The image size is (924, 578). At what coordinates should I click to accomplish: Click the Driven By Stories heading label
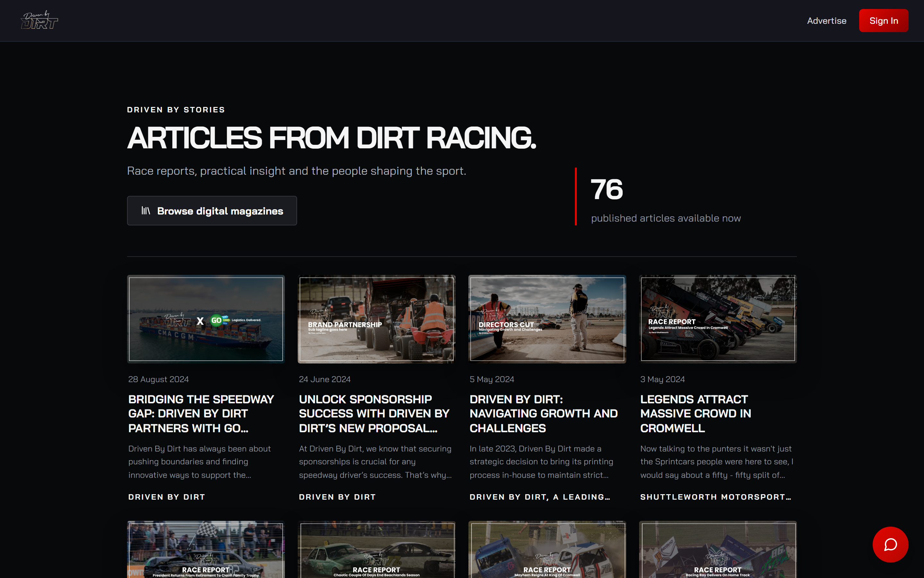[176, 110]
